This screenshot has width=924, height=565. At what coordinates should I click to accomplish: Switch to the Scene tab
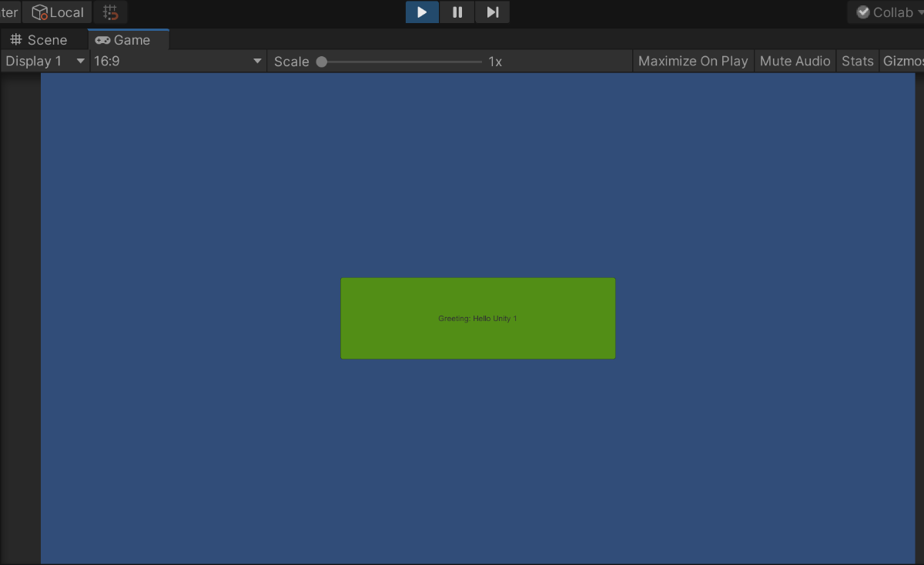pyautogui.click(x=38, y=40)
